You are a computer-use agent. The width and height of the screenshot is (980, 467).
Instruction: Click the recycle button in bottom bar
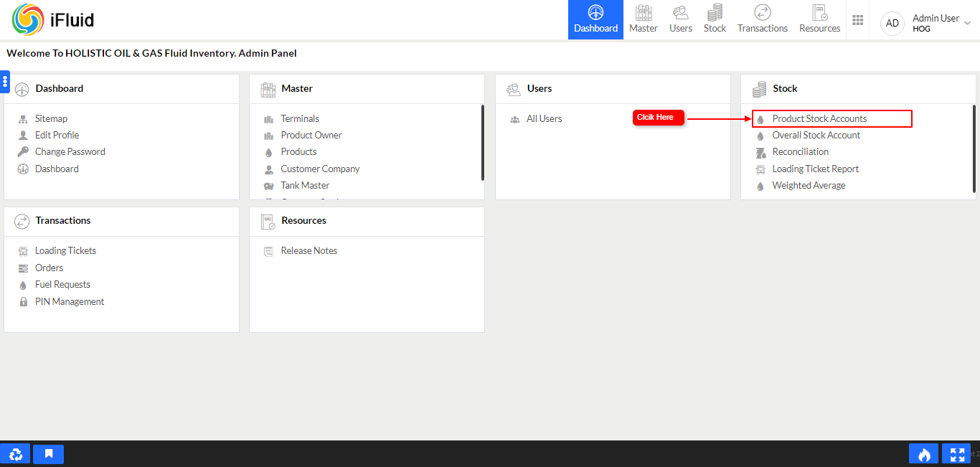(15, 454)
